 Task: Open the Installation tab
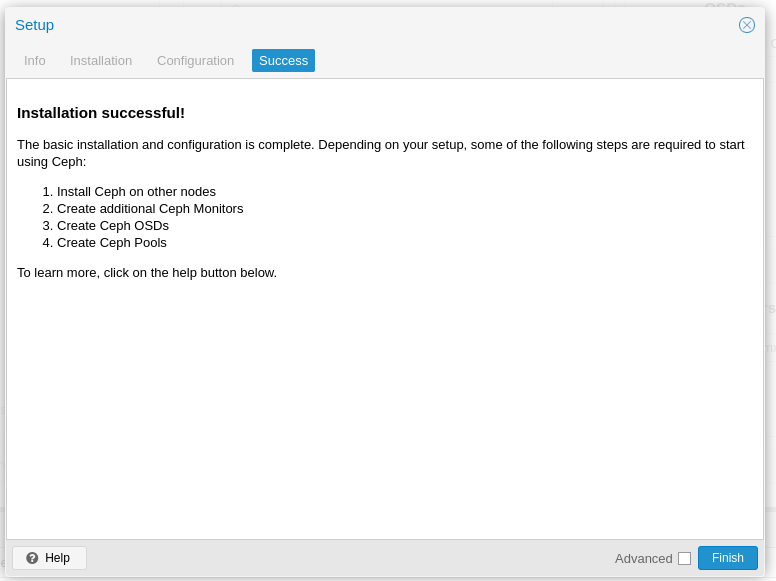click(101, 61)
